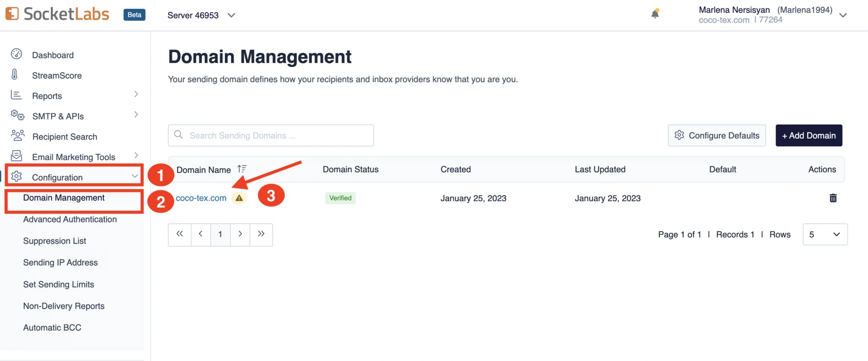Image resolution: width=868 pixels, height=361 pixels.
Task: Click the Reports chart icon
Action: [16, 95]
